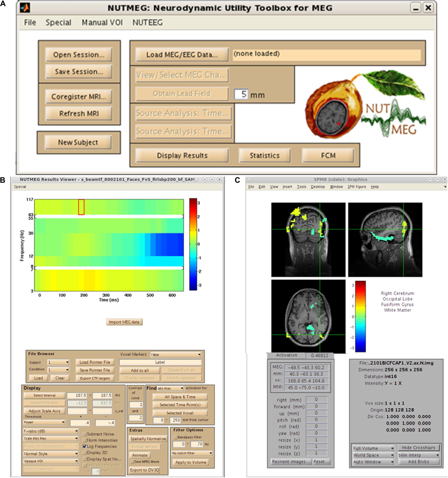Open the File menu in NUTMEG window
This screenshot has width=448, height=478.
coord(30,23)
